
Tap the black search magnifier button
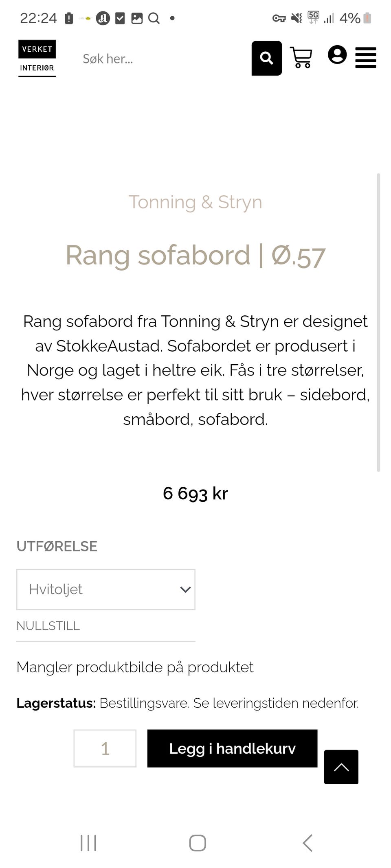[266, 58]
